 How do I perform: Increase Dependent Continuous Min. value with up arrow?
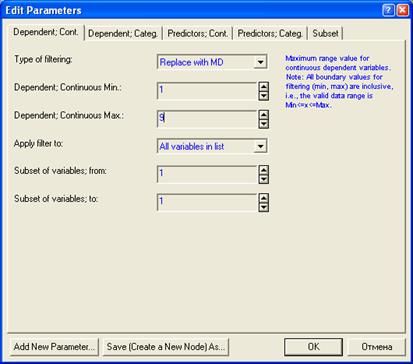click(x=263, y=87)
